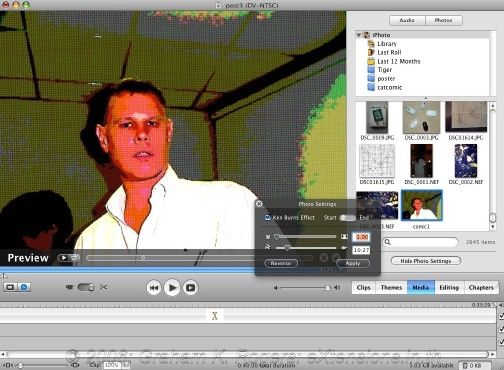Select the DSC_0009.JPG thumbnail
This screenshot has width=504, height=370.
[x=377, y=118]
